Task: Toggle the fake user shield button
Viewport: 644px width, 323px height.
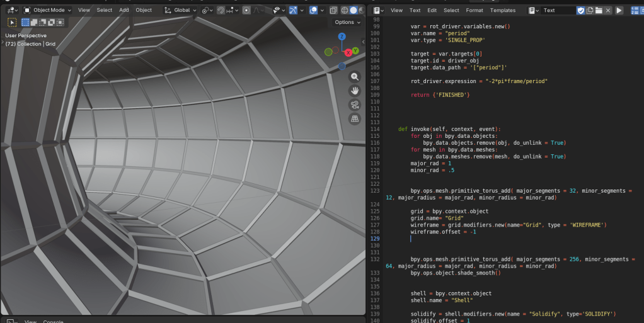Action: coord(581,11)
